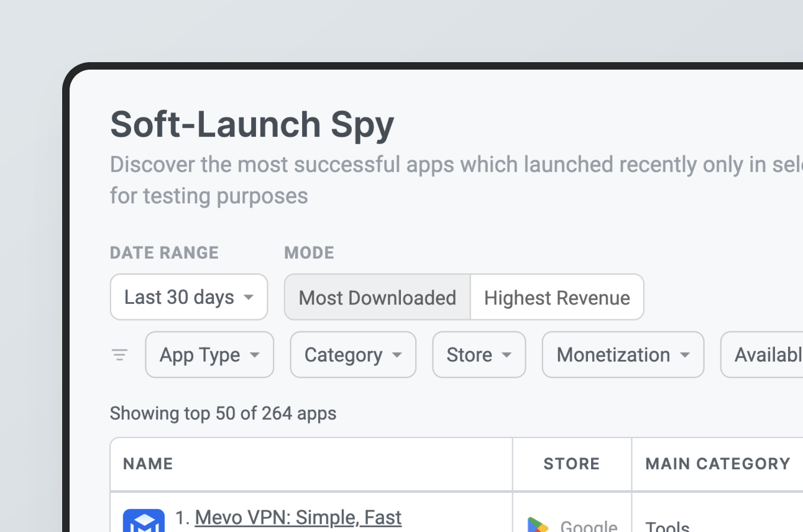Click the Soft-Launch Spy page heading
This screenshot has width=803, height=532.
click(252, 124)
